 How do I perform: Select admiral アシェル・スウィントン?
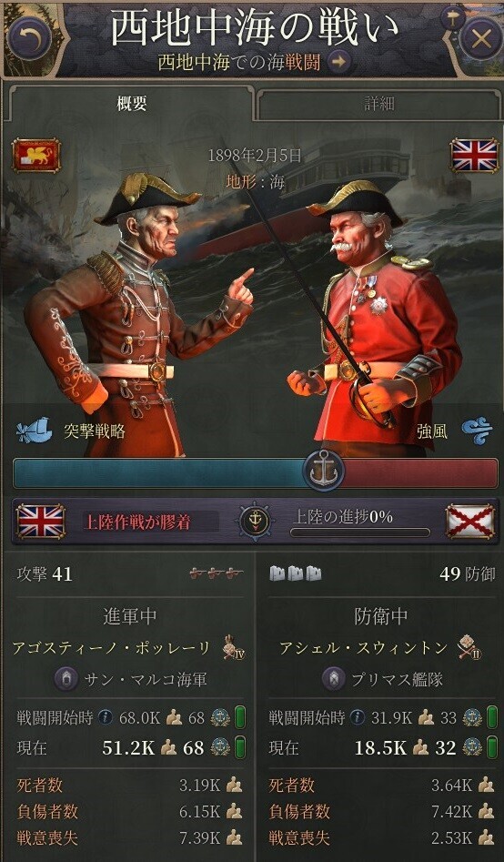click(x=363, y=648)
